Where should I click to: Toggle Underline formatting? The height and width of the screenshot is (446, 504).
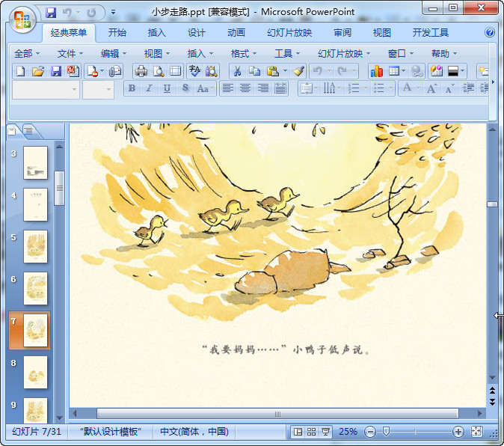tap(168, 88)
